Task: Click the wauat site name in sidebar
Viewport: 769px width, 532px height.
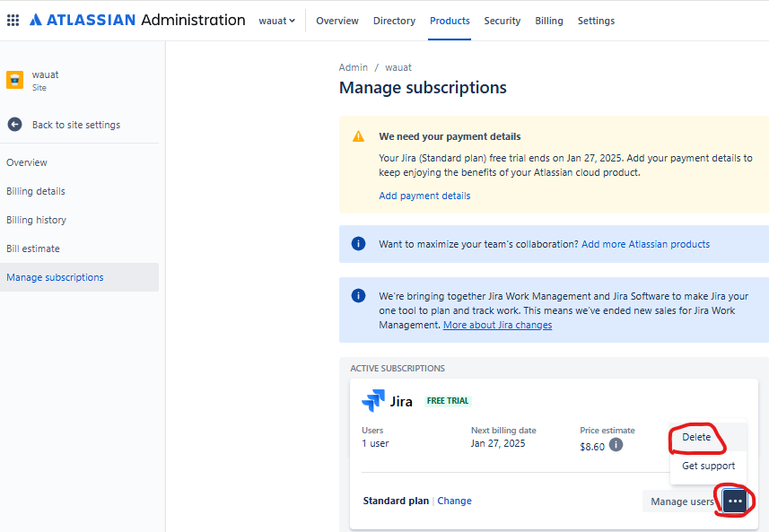Action: (x=45, y=74)
